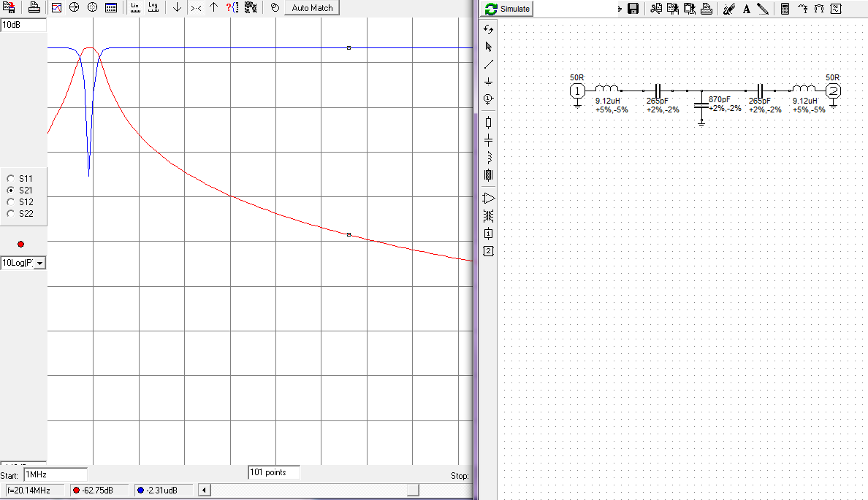This screenshot has height=500, width=868.
Task: Select the transformer component tool
Action: pyautogui.click(x=489, y=216)
